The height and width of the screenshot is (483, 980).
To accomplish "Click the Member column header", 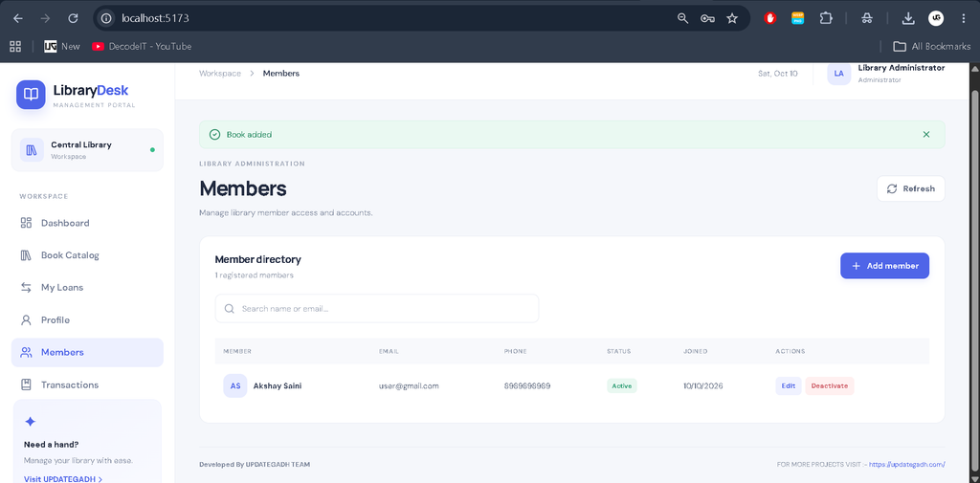I will (x=237, y=351).
